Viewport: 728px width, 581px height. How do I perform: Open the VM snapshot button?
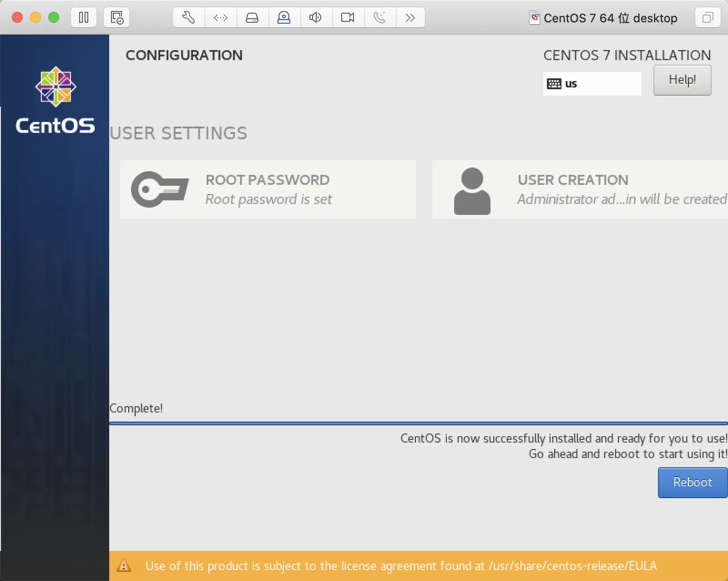click(116, 18)
